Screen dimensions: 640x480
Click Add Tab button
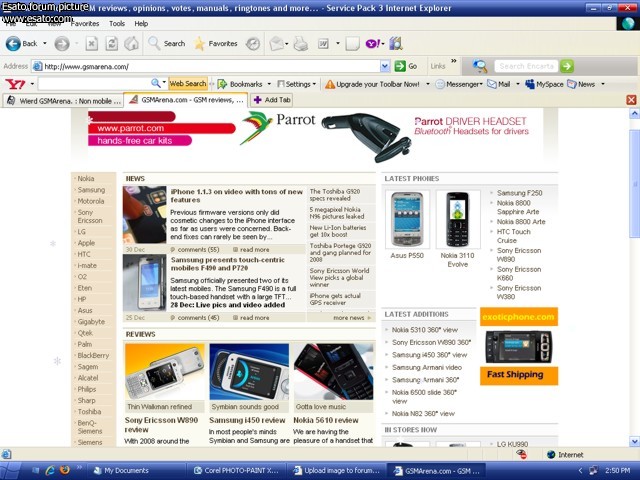point(272,100)
